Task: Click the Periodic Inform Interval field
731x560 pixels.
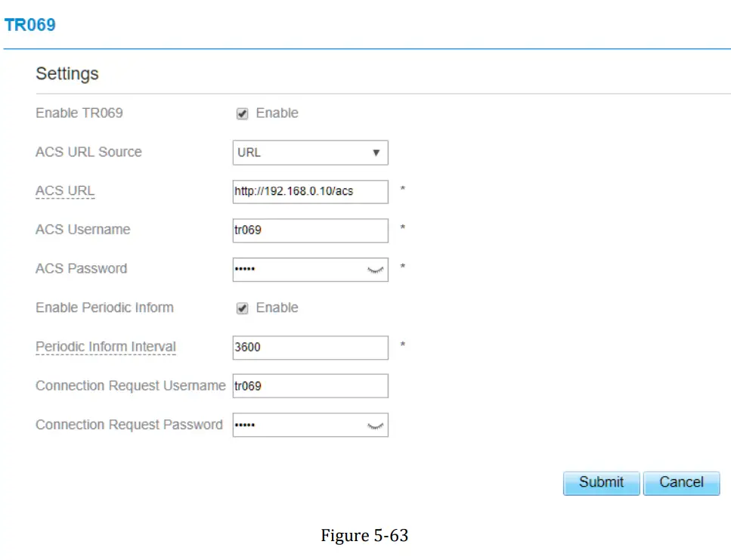Action: click(x=310, y=348)
